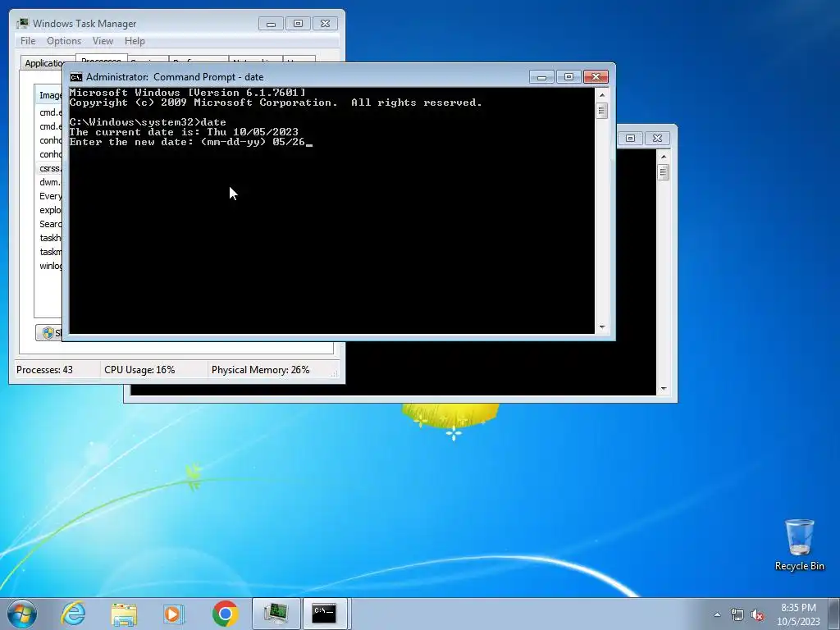
Task: Minimize the Windows Task Manager window
Action: pyautogui.click(x=271, y=24)
